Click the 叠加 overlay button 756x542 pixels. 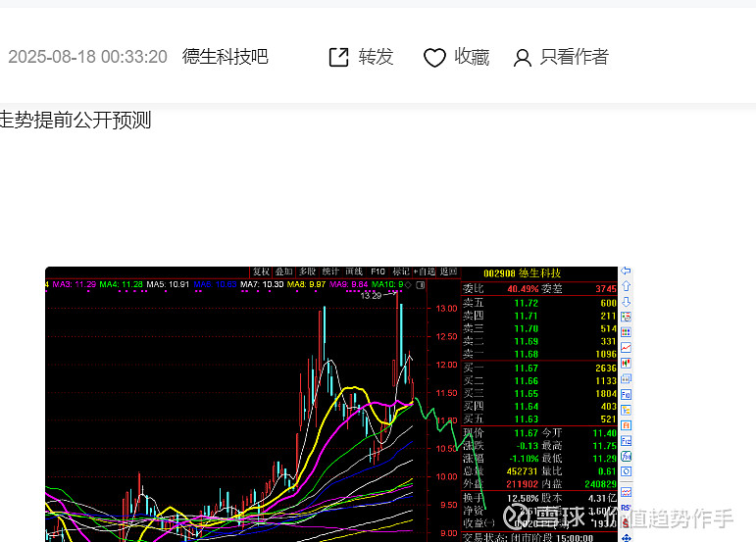[x=284, y=271]
